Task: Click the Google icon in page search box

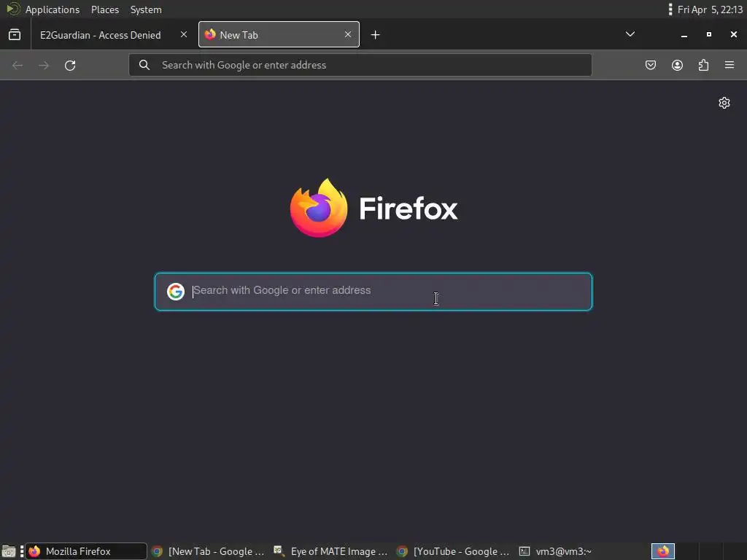Action: tap(176, 292)
